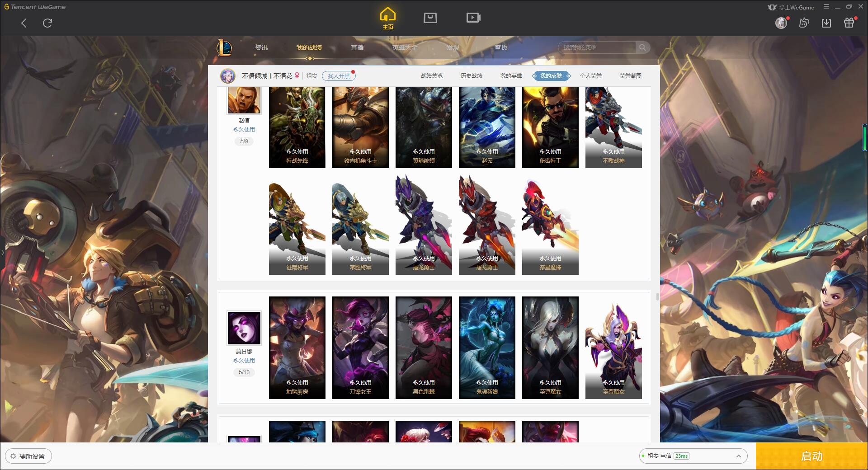Click the 5/10 skin count badge
The height and width of the screenshot is (470, 868).
click(x=244, y=372)
